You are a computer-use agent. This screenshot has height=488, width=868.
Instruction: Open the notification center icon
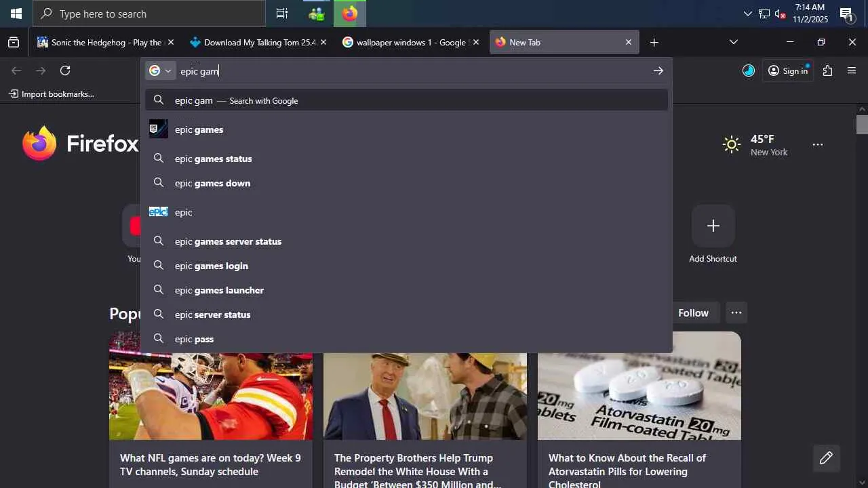point(847,14)
